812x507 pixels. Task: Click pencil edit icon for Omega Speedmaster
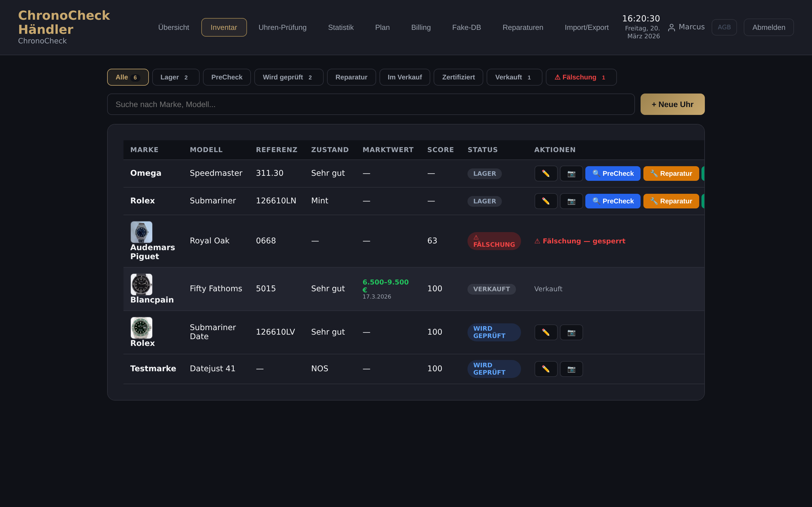[546, 173]
